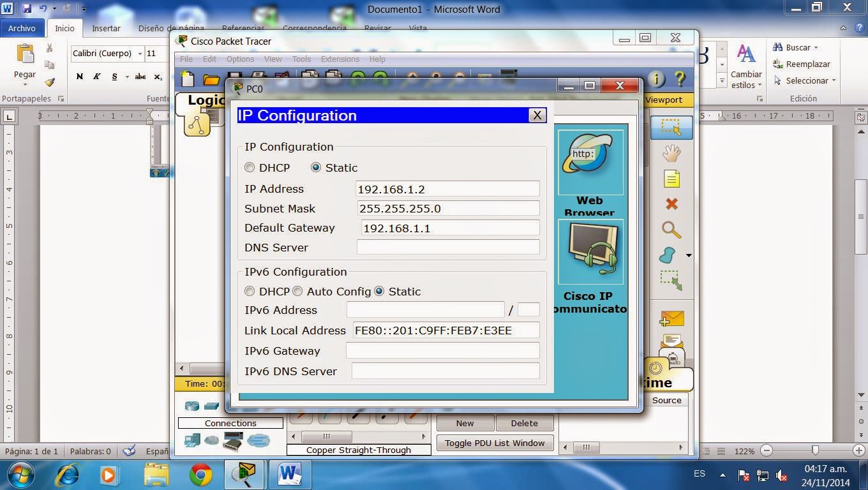Open the Draw Shape tool dropdown arrow
Screen dimensions: 868x490
(688, 255)
